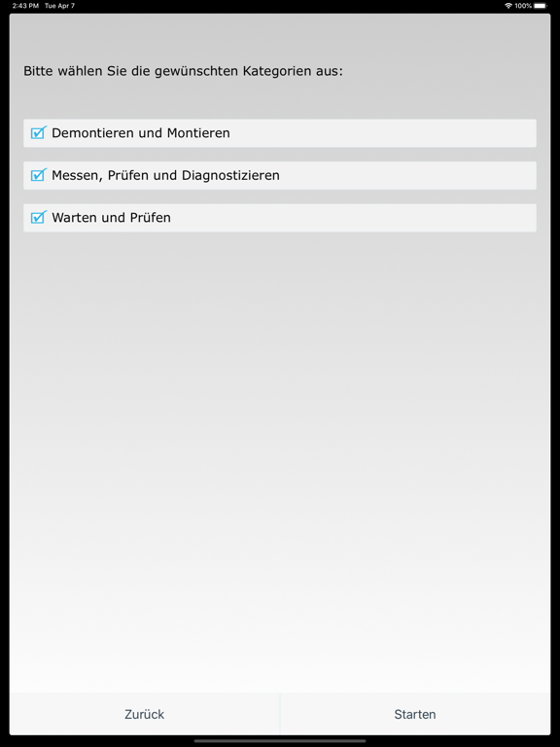The image size is (560, 747).
Task: Click the Bitte wählen Sie heading text
Action: click(x=183, y=71)
